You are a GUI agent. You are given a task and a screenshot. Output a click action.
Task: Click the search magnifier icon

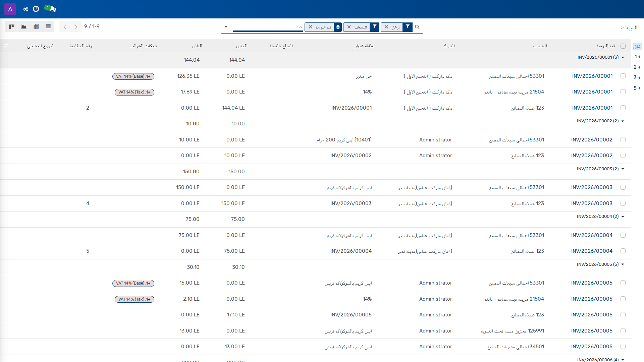417,27
